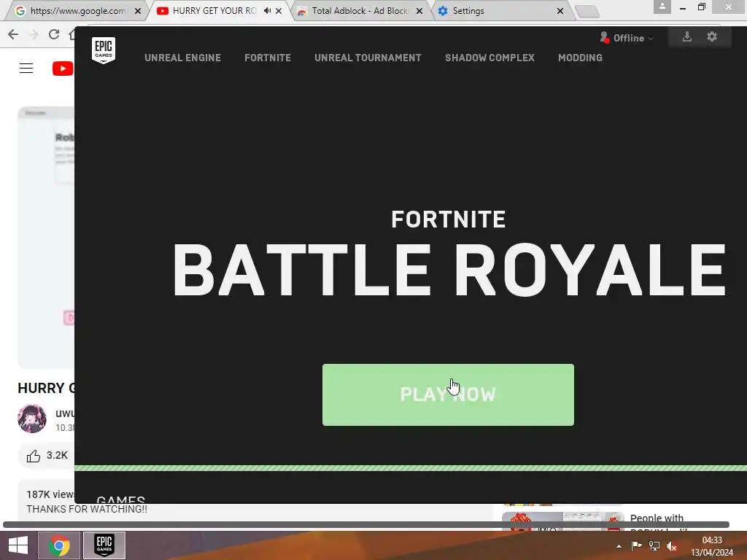This screenshot has width=747, height=560.
Task: Click the horizontal scrollbar in Chrome
Action: (x=366, y=524)
